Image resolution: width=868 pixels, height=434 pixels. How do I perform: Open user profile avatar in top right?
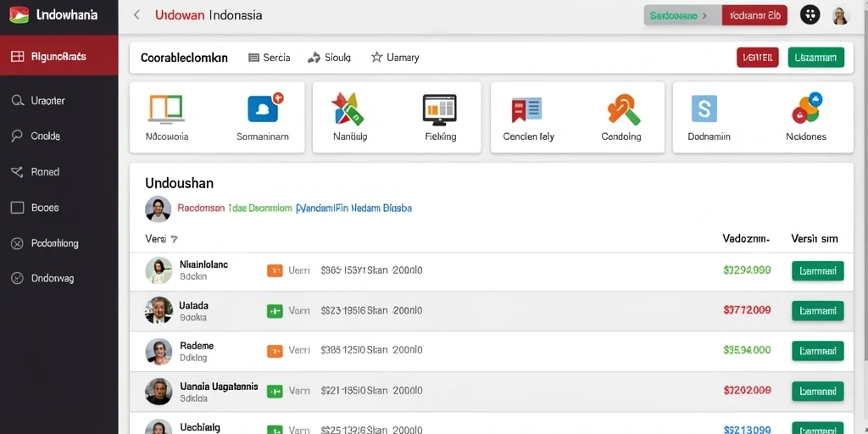pos(840,15)
